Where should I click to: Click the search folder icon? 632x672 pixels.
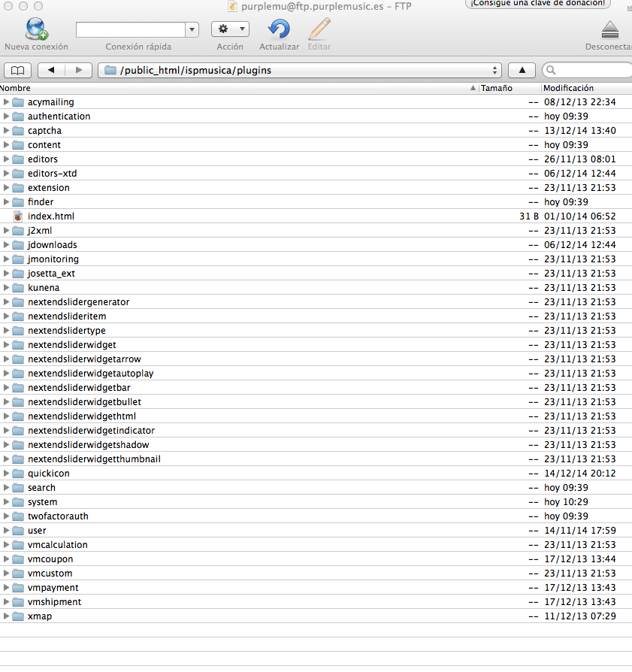(18, 488)
